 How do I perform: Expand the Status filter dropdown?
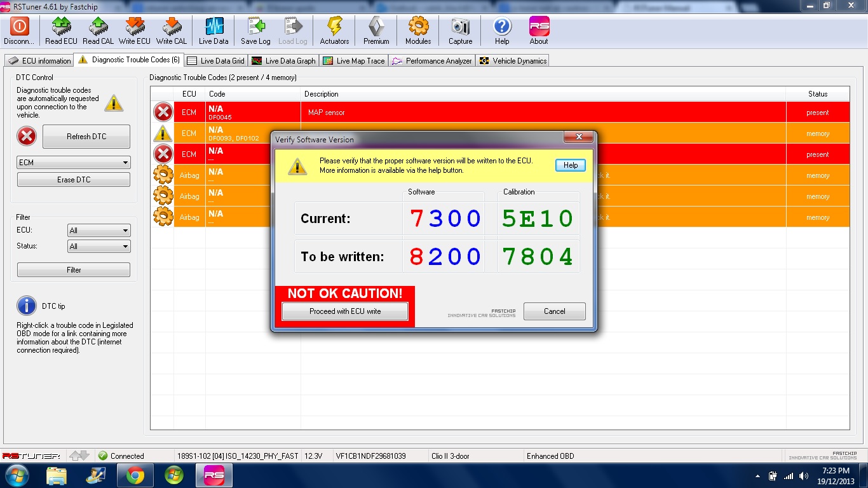pos(98,247)
